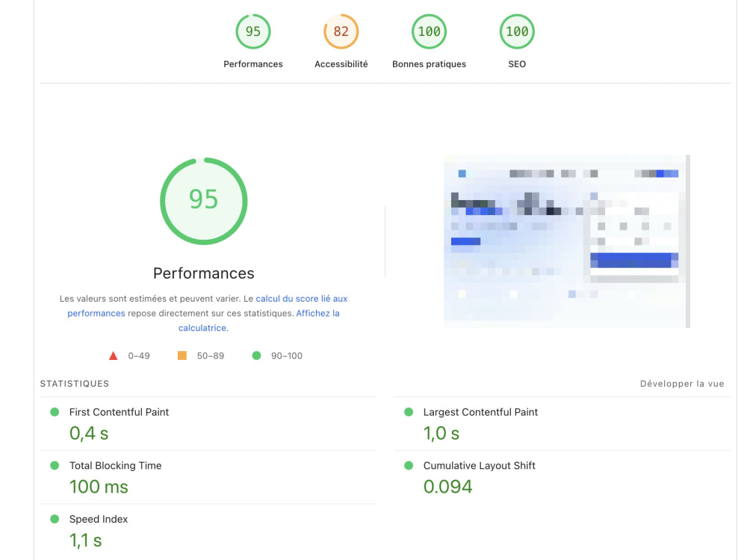Click the 1,0 s Largest Contentful Paint value
Screen dimensions: 747x560
click(x=441, y=433)
